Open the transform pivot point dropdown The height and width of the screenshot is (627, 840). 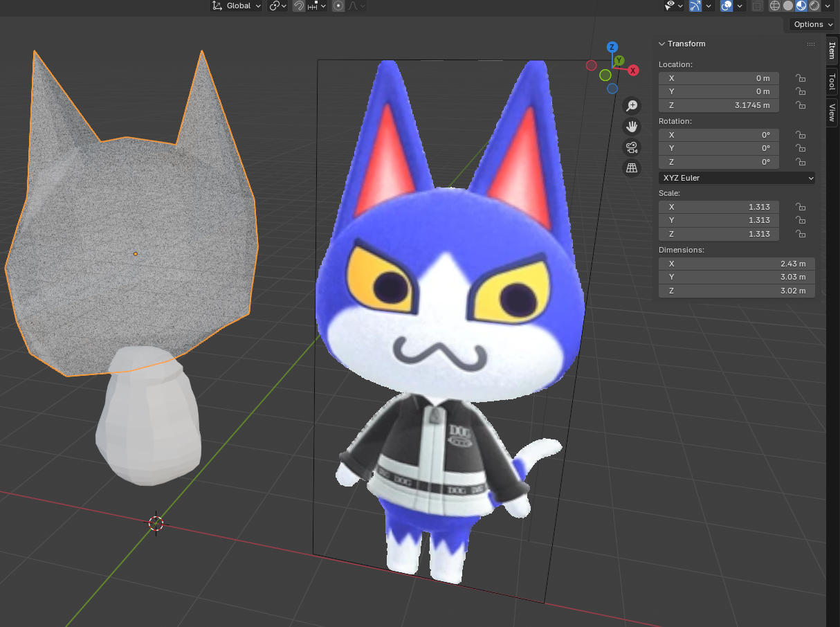tap(277, 6)
